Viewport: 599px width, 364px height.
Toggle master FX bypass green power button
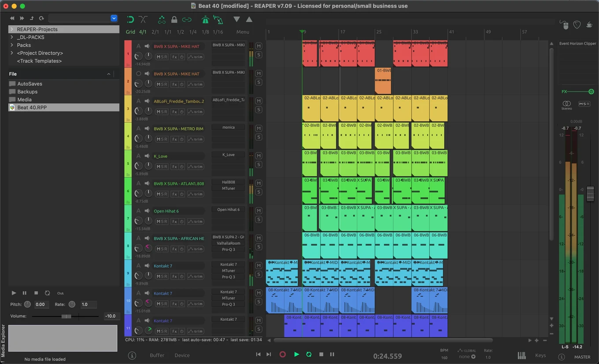click(x=591, y=92)
